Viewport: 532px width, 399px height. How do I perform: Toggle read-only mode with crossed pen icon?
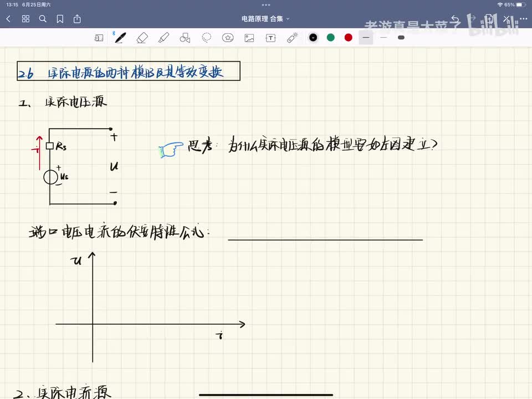click(x=507, y=19)
